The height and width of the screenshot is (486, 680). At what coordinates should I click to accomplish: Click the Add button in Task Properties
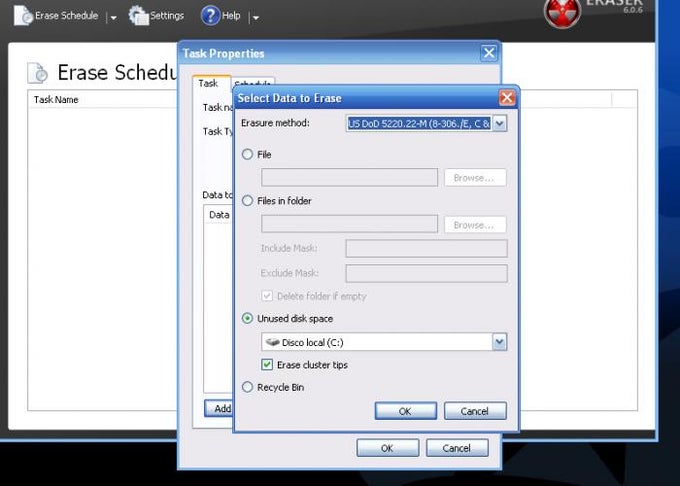(x=219, y=408)
